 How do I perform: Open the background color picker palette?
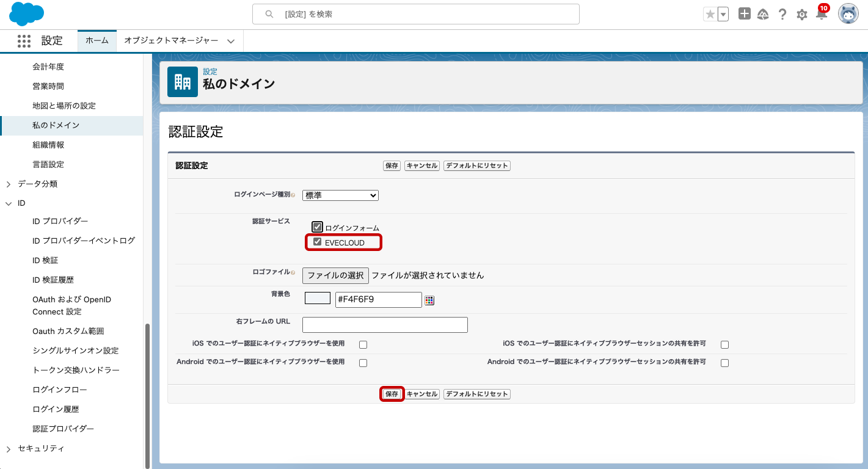(x=429, y=300)
